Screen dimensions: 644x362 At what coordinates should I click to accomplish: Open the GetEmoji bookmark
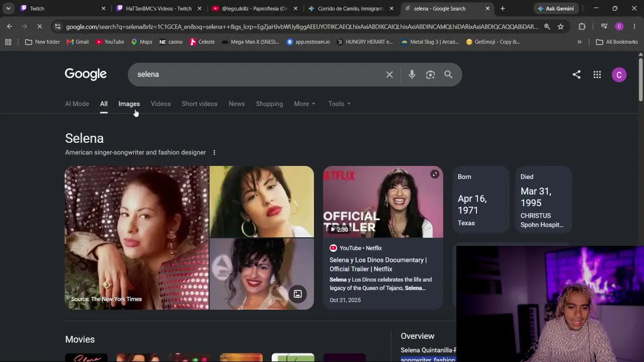(493, 42)
